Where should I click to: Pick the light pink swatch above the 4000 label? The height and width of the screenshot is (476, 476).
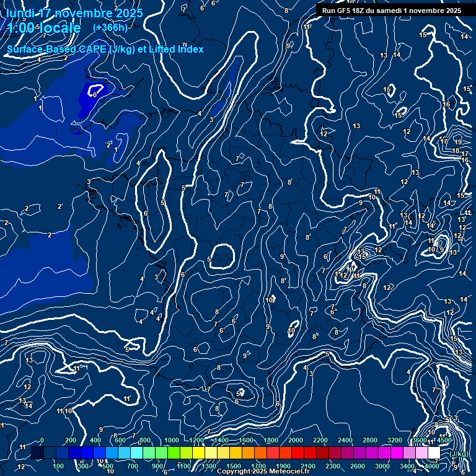pos(421,452)
